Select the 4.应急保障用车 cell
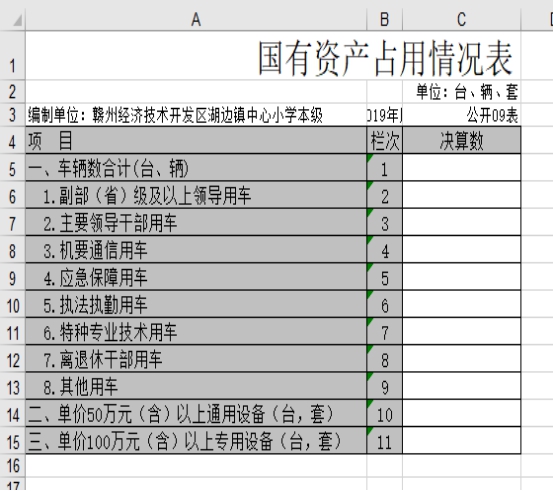Viewport: 553px width, 491px height. (196, 277)
